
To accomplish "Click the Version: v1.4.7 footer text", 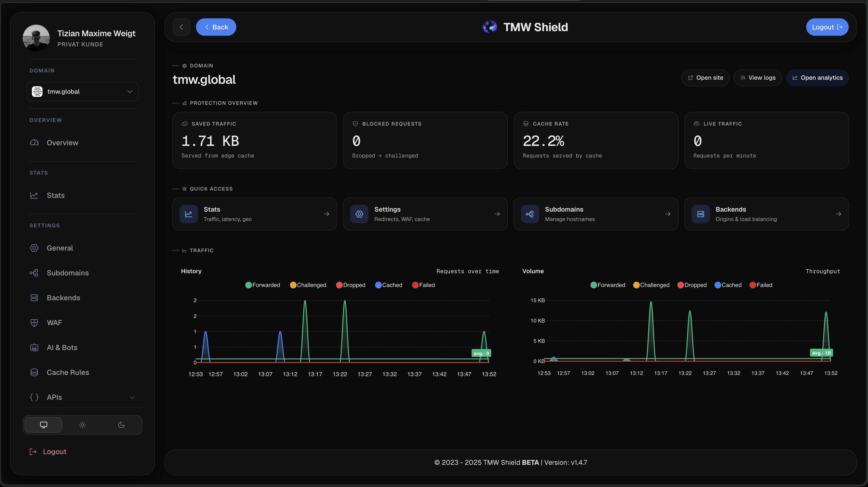I will (566, 462).
